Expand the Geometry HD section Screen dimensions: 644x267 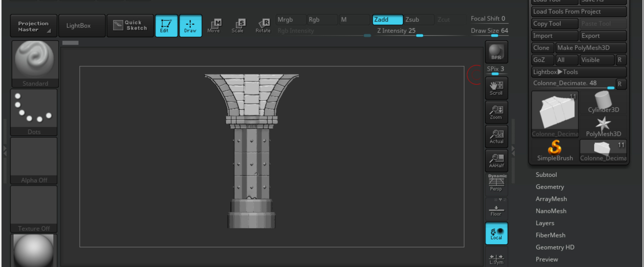click(x=555, y=247)
